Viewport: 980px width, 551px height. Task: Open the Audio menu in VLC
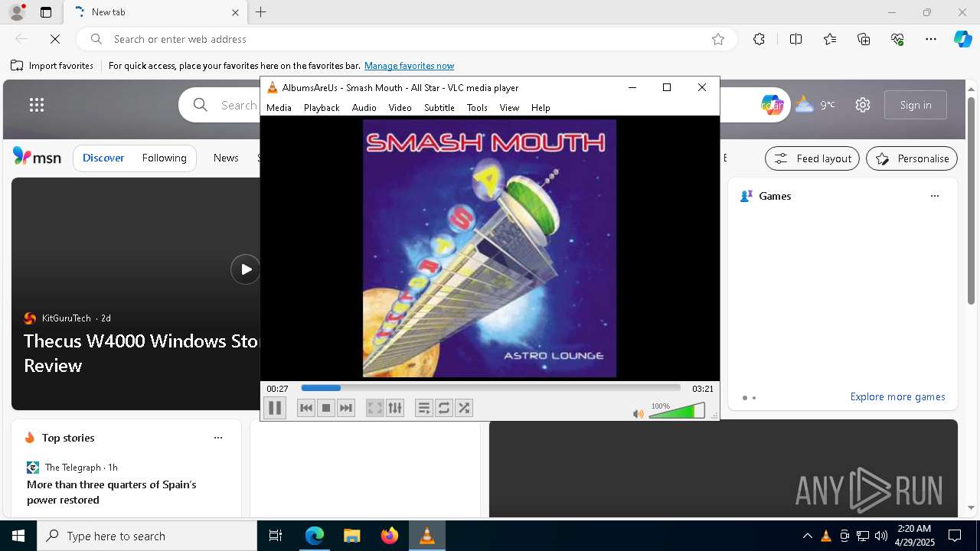pyautogui.click(x=364, y=108)
